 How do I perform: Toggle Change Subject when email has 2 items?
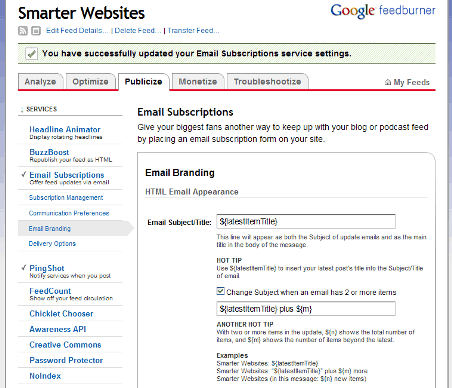click(220, 291)
